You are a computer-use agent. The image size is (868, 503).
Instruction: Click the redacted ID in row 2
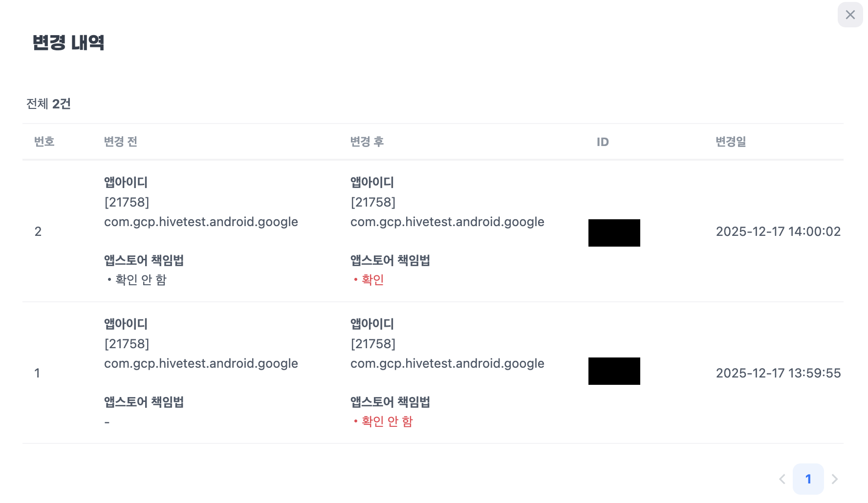click(614, 233)
